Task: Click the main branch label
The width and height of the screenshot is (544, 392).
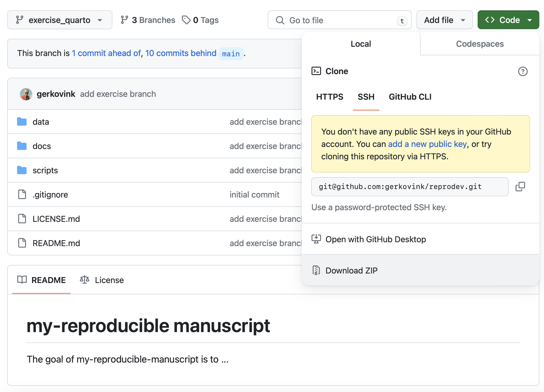Action: (x=231, y=54)
